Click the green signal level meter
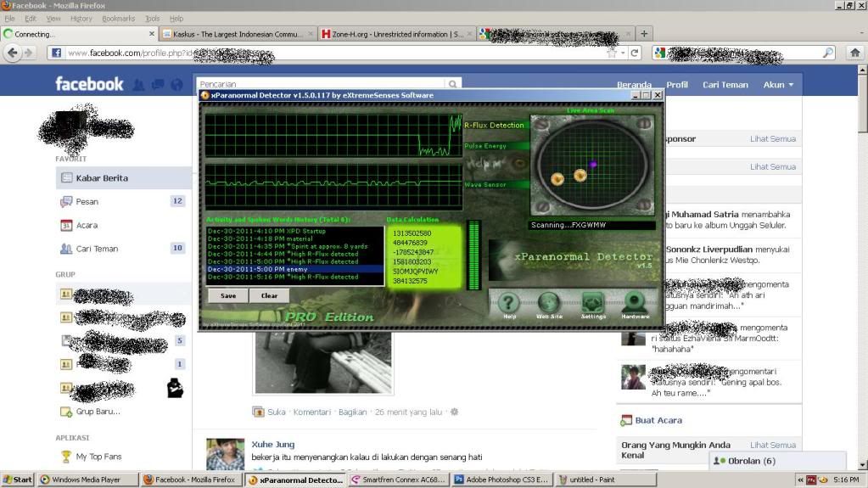 (473, 255)
